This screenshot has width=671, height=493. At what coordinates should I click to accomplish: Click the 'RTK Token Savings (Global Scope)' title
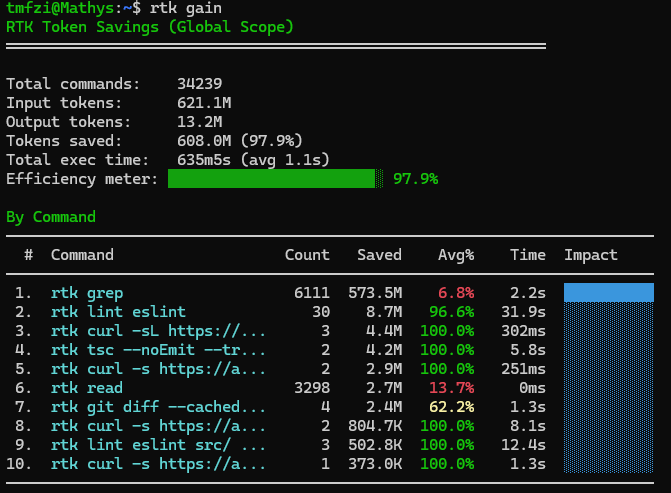pos(150,27)
